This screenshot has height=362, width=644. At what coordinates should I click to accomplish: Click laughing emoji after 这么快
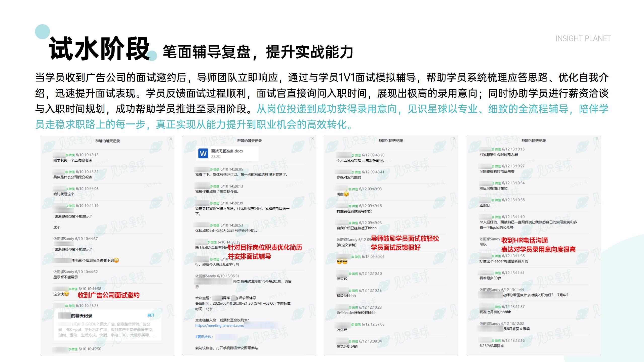pos(67,294)
